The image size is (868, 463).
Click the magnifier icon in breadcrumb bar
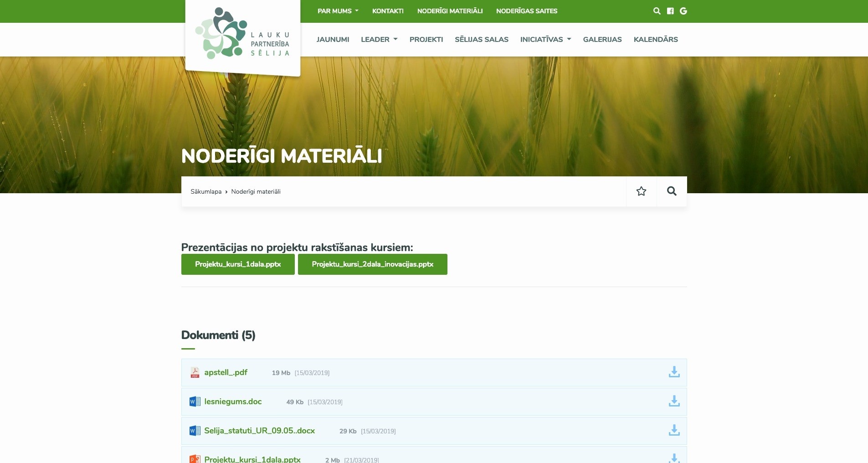672,191
